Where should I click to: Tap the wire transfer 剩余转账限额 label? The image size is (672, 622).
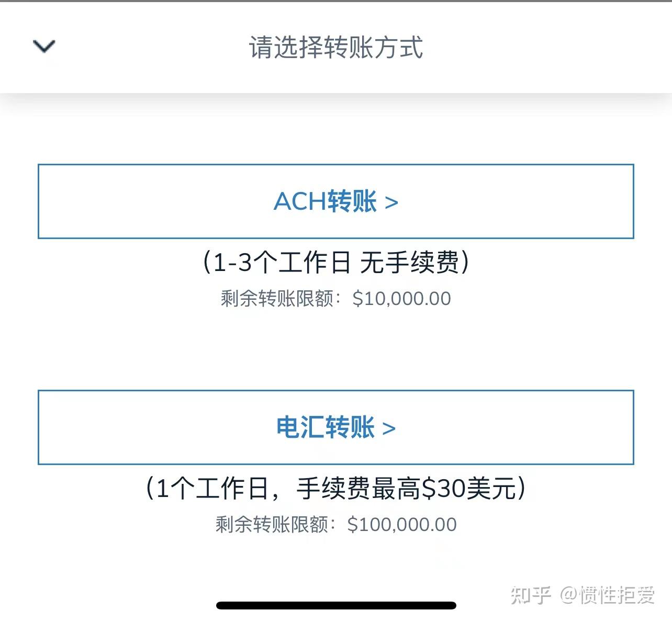point(272,524)
